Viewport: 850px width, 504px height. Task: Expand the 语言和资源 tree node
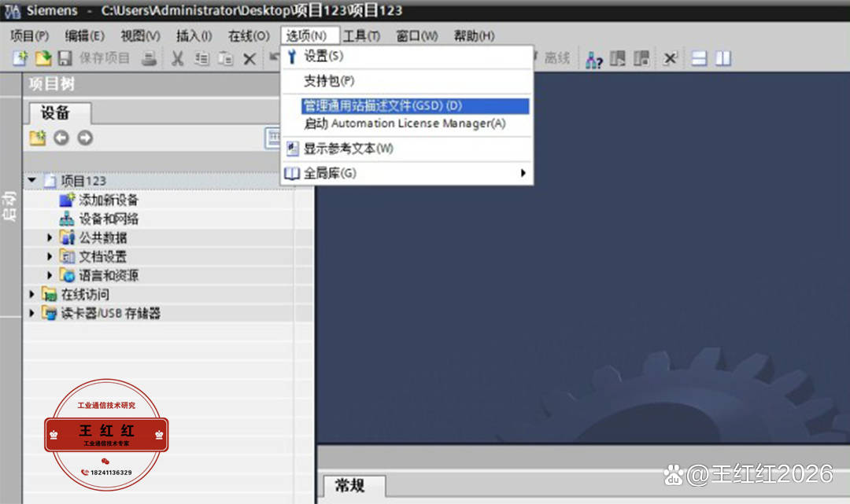pos(50,275)
